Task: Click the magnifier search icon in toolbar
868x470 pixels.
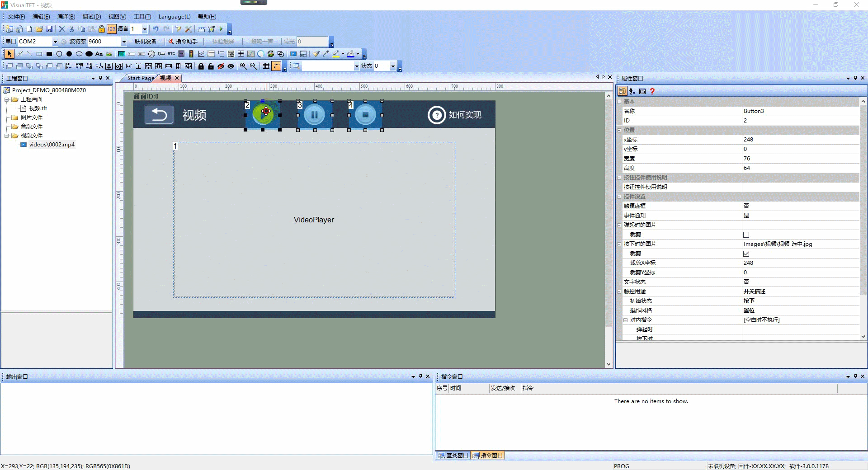Action: [x=296, y=66]
